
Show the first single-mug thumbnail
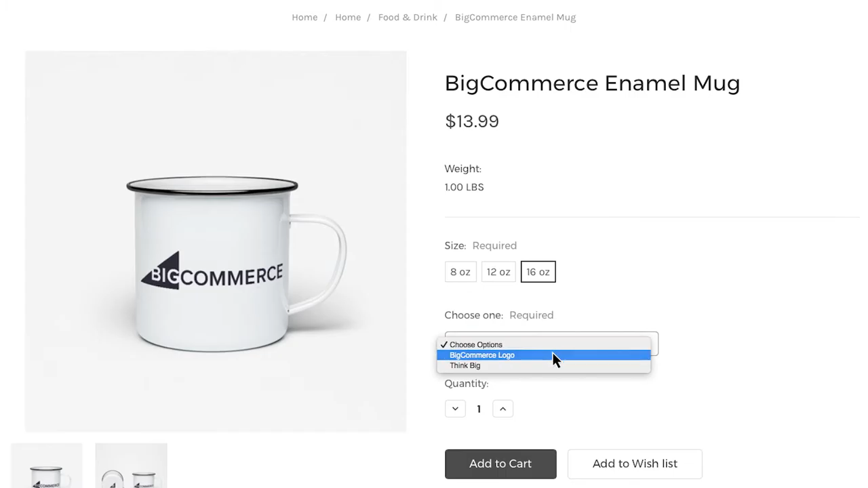[47, 468]
